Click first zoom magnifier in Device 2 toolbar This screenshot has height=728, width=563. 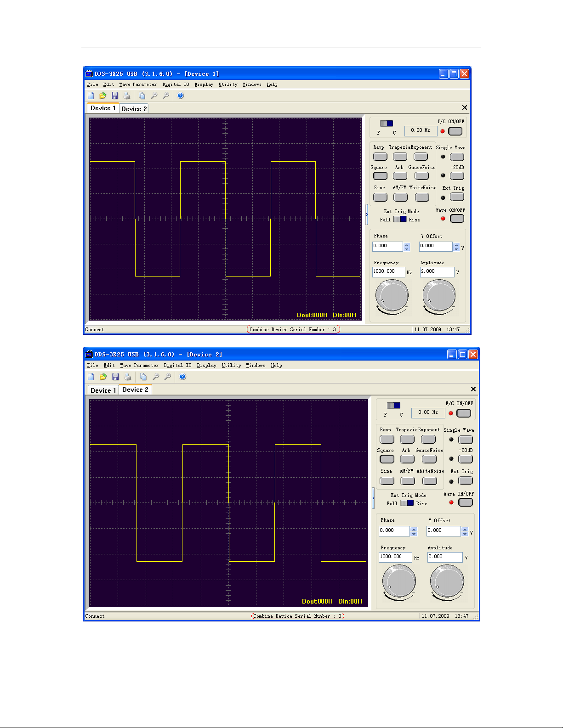click(156, 377)
